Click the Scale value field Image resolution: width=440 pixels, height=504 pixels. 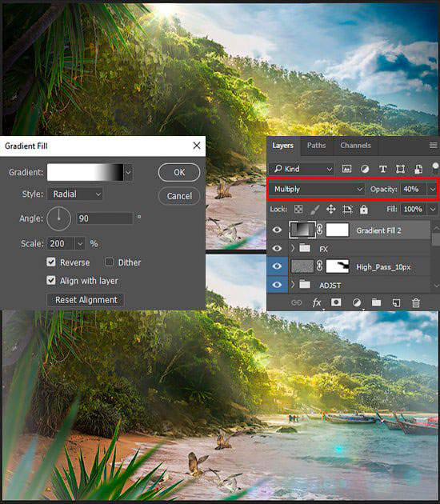coord(61,244)
